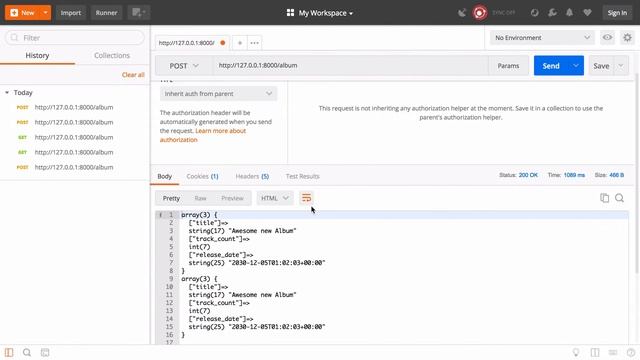This screenshot has width=640, height=360.
Task: Click the interceptor satellite icon
Action: tap(462, 13)
